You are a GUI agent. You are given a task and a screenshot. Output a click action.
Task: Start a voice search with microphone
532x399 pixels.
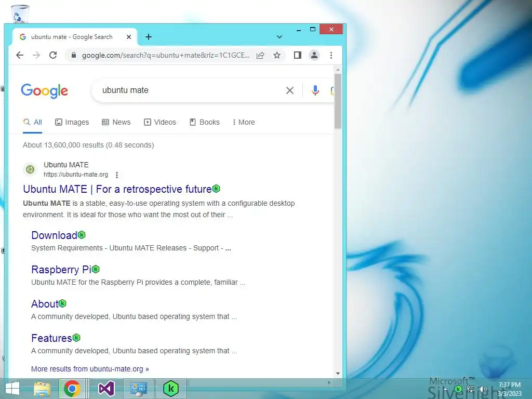pyautogui.click(x=315, y=90)
